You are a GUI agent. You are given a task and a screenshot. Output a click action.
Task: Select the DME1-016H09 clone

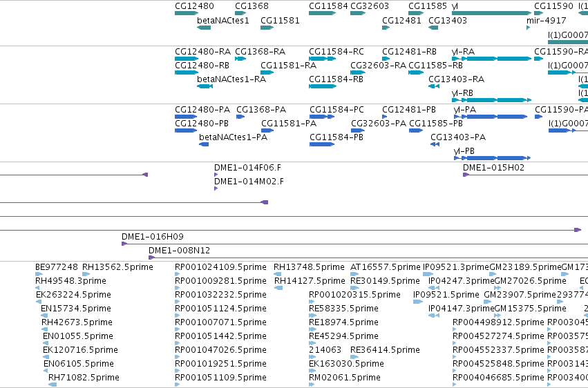[x=354, y=244]
